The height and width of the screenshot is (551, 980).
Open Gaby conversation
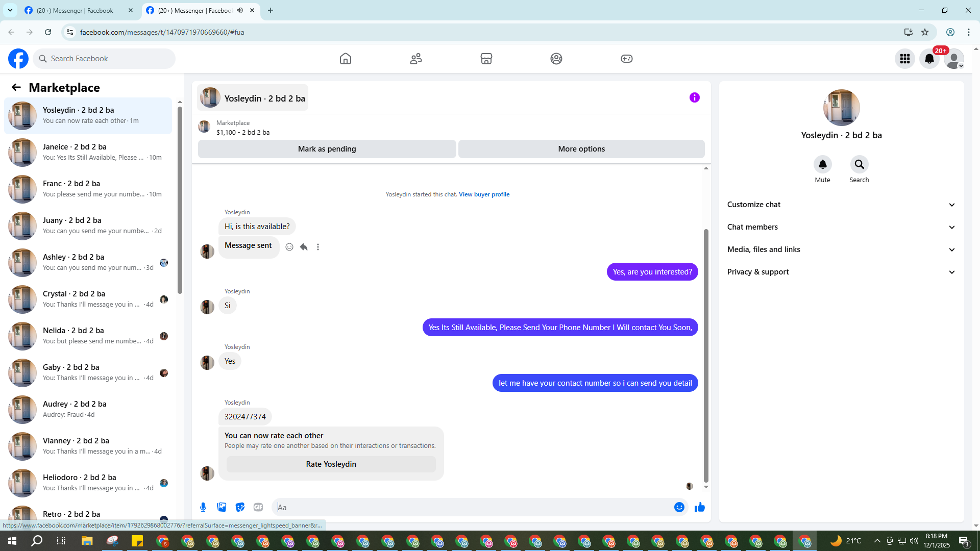click(88, 373)
